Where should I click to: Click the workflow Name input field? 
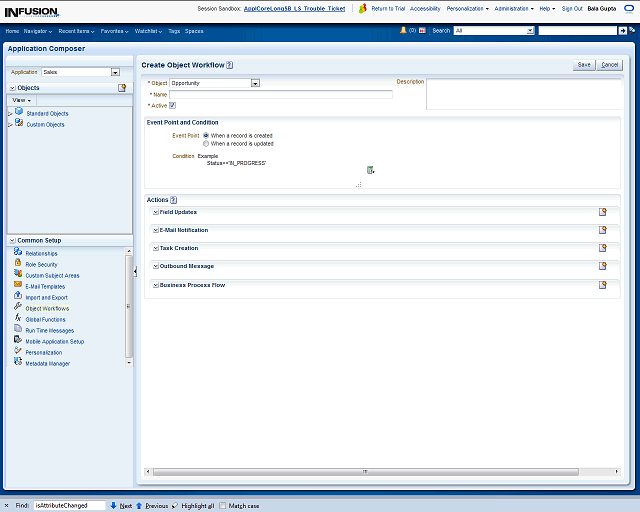pyautogui.click(x=280, y=94)
